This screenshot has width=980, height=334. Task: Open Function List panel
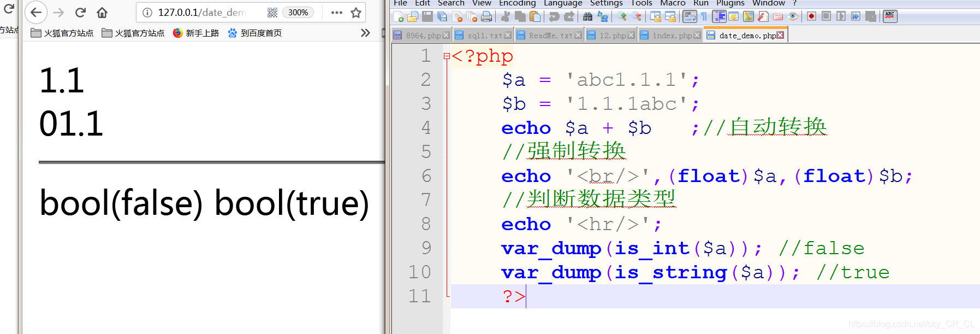763,16
